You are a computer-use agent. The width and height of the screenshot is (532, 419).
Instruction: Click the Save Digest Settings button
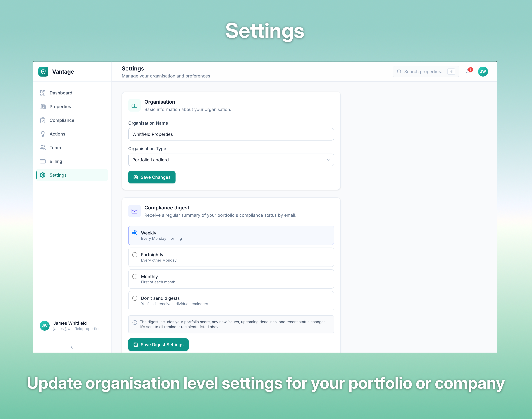pyautogui.click(x=158, y=345)
